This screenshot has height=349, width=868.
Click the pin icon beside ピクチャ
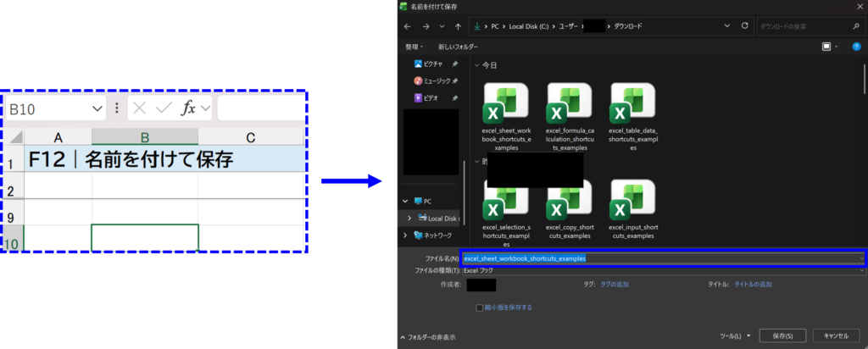(454, 64)
